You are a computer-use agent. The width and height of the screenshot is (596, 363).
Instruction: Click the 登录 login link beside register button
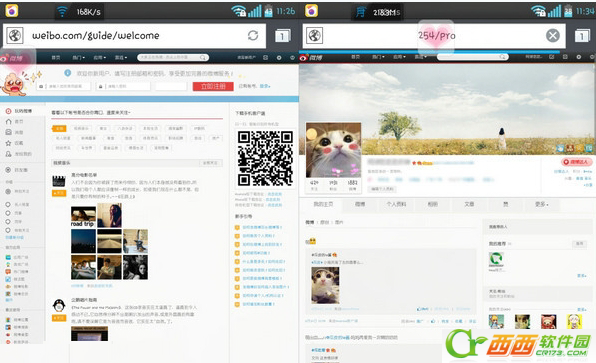(x=265, y=86)
